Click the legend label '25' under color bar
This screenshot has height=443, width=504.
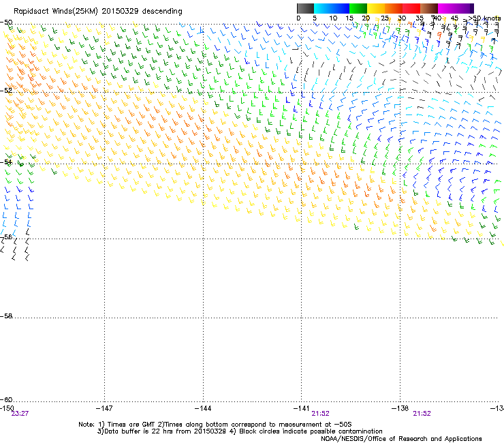pos(385,18)
